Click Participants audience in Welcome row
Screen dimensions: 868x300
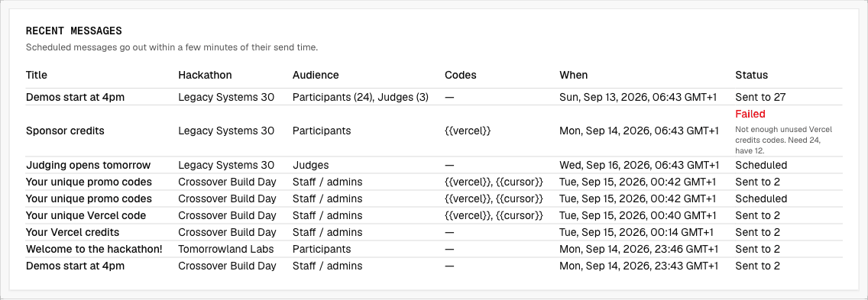pos(322,249)
